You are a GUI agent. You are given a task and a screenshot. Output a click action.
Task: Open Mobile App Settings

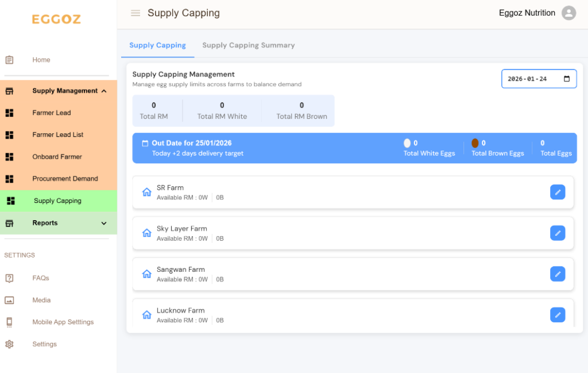point(63,322)
